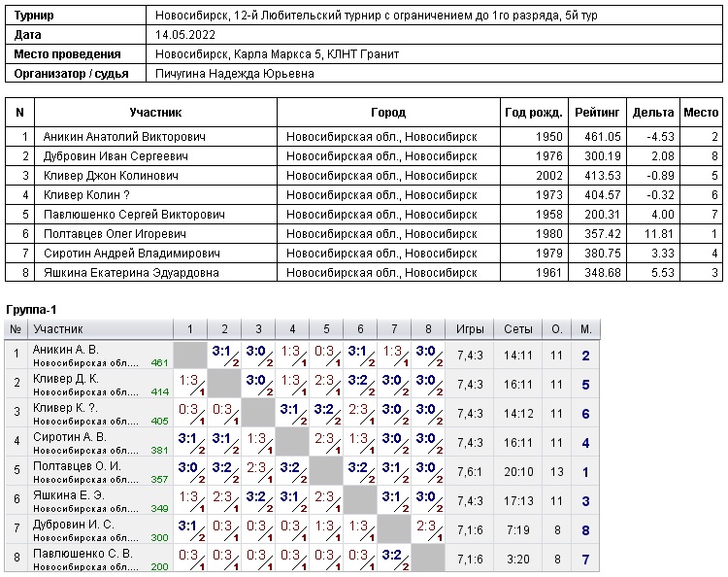Click group row name 'Полтавцев О. И.'
Screen dimensions: 728x577
click(77, 466)
